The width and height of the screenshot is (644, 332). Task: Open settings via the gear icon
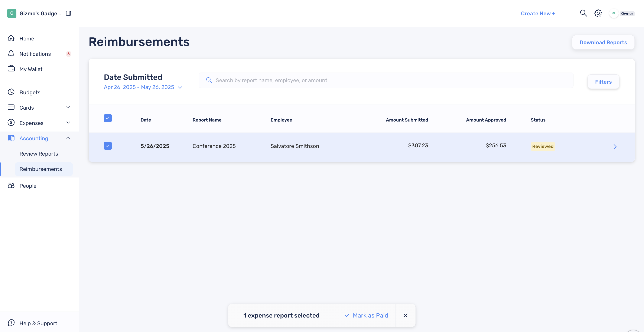pos(598,13)
